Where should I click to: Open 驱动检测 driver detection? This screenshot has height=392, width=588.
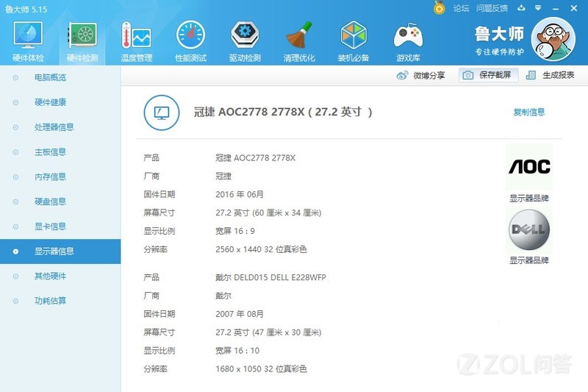[245, 42]
